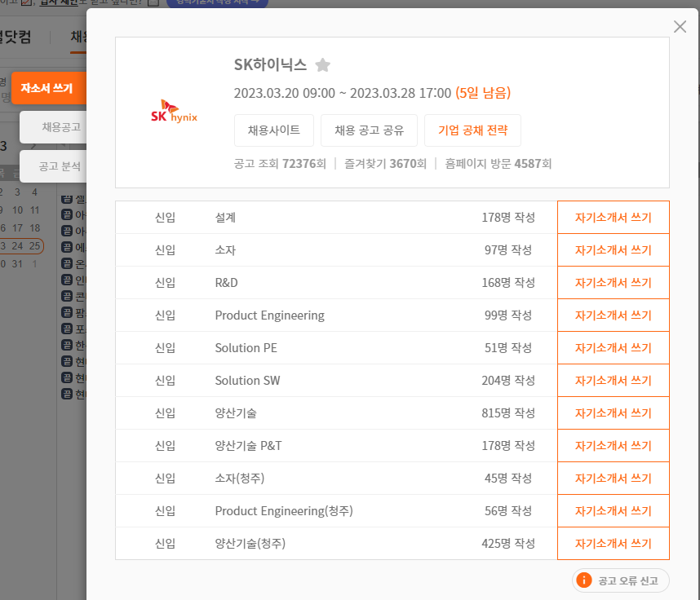The height and width of the screenshot is (600, 700).
Task: Click the 425명 작성 count
Action: [508, 543]
